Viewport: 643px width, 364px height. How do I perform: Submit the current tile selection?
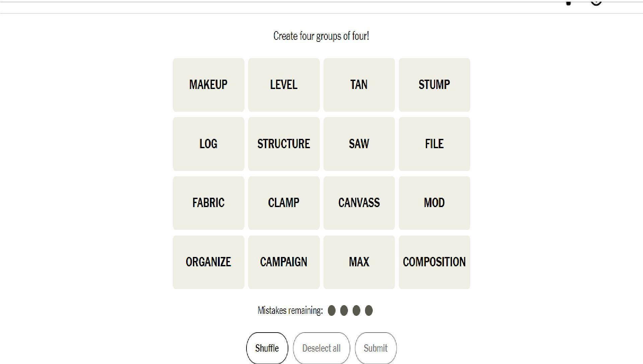coord(376,348)
